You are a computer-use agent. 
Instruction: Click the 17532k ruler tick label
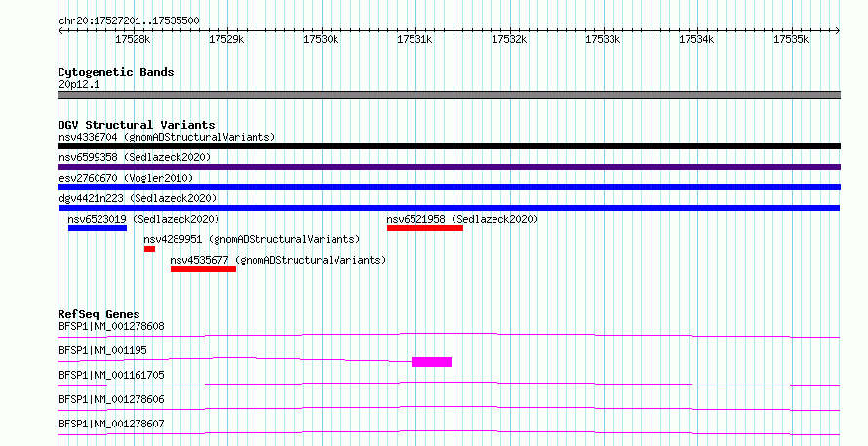(x=509, y=40)
